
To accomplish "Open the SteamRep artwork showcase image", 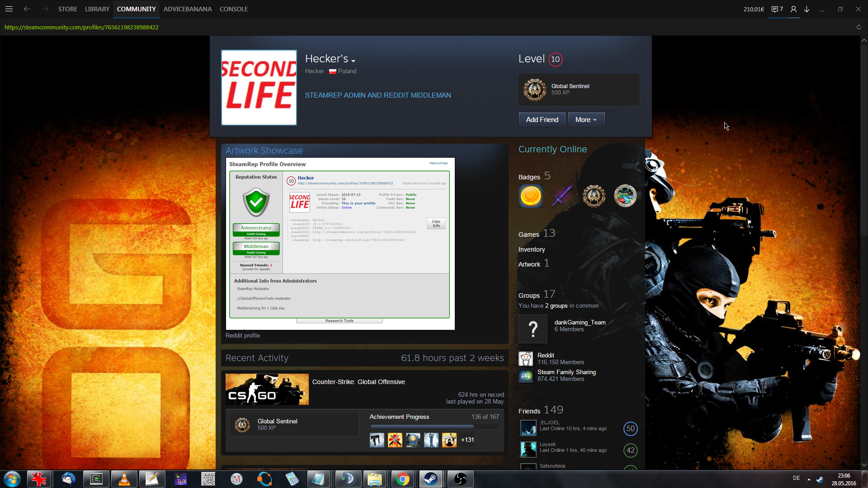I will click(x=340, y=244).
